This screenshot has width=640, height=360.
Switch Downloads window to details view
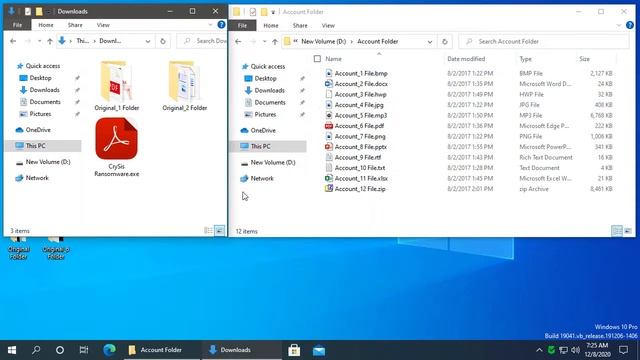(x=208, y=231)
